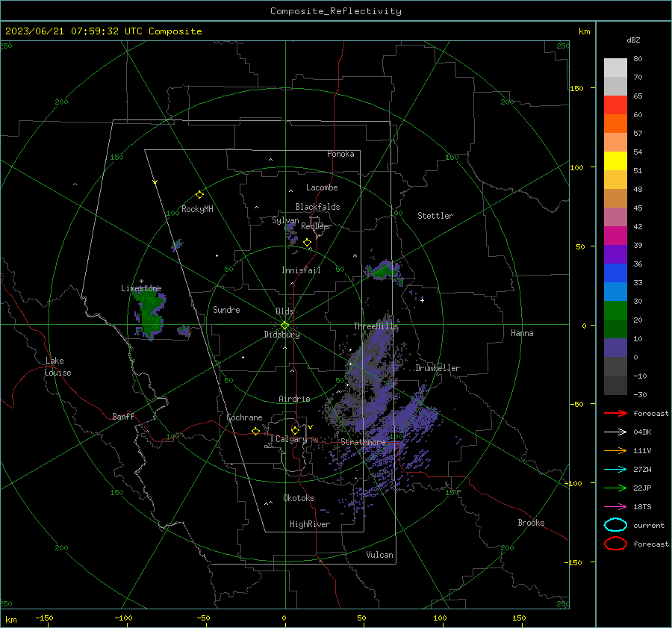The image size is (672, 628).
Task: Select the Drumheller label
Action: point(438,368)
